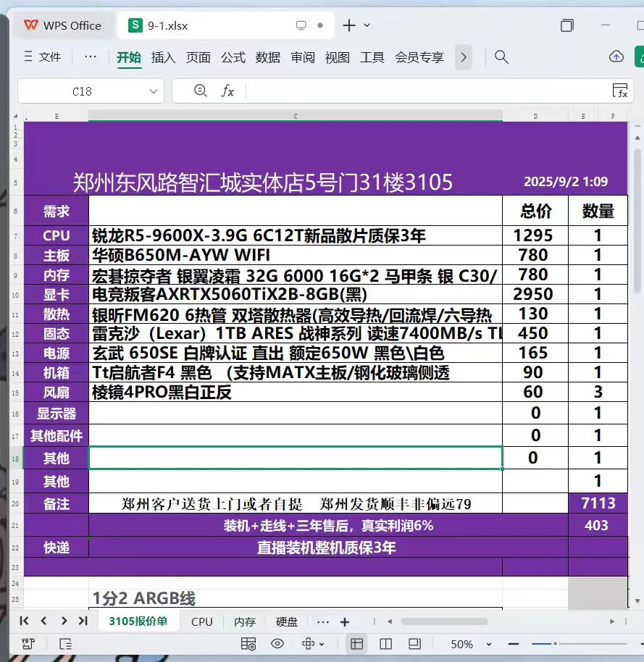Select column D header
The height and width of the screenshot is (662, 644).
click(x=535, y=116)
